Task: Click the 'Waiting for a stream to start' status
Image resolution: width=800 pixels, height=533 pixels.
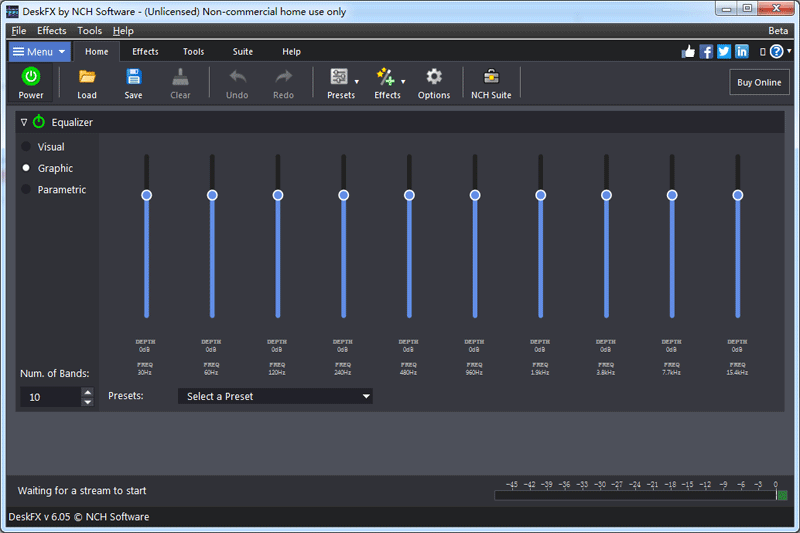Action: click(82, 491)
